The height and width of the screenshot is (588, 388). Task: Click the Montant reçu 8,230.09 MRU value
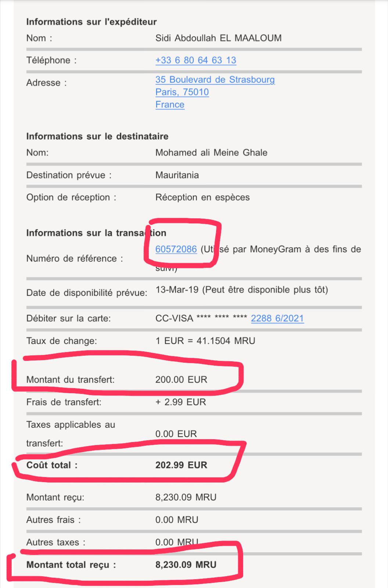(186, 498)
